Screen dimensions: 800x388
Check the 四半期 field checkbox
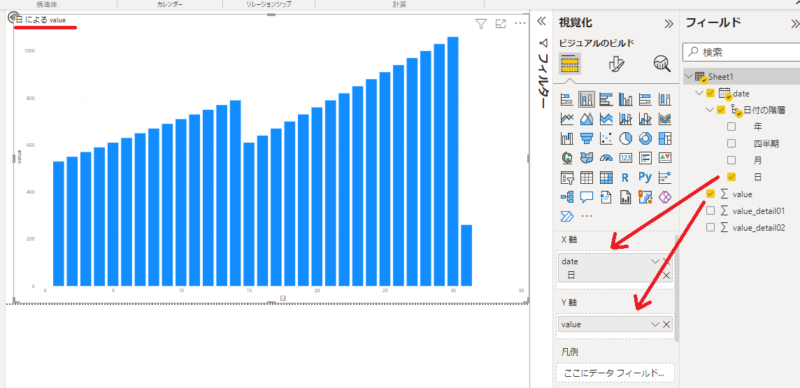tap(731, 143)
